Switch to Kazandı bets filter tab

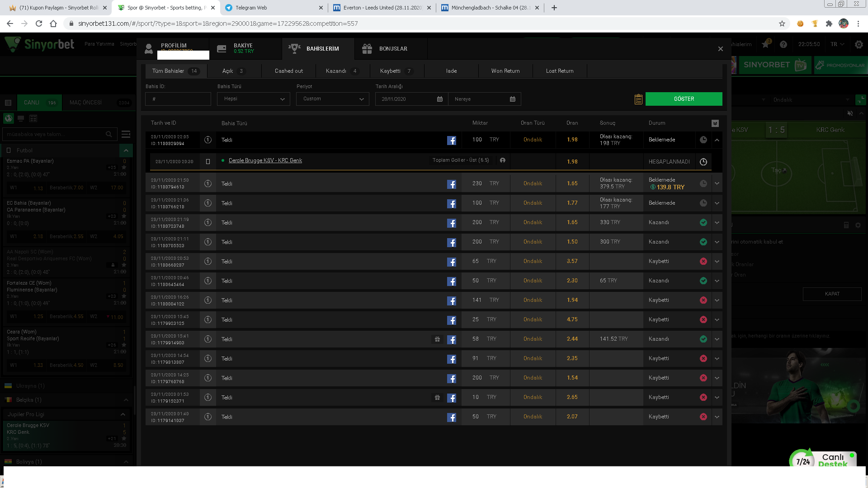click(x=343, y=71)
